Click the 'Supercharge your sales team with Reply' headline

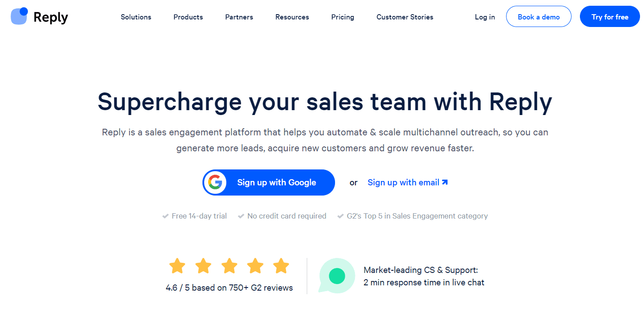click(x=325, y=101)
